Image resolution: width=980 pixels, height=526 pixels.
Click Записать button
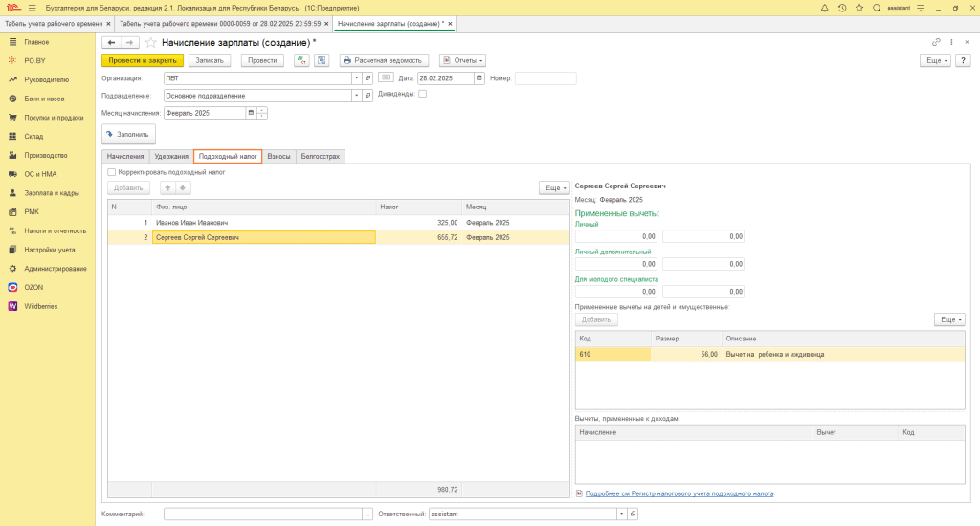[210, 60]
